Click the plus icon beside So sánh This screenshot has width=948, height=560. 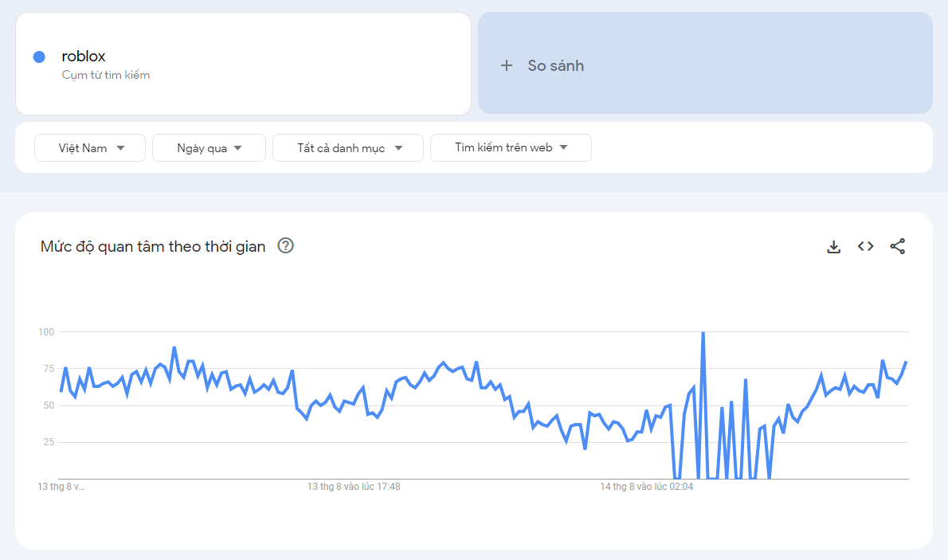507,66
